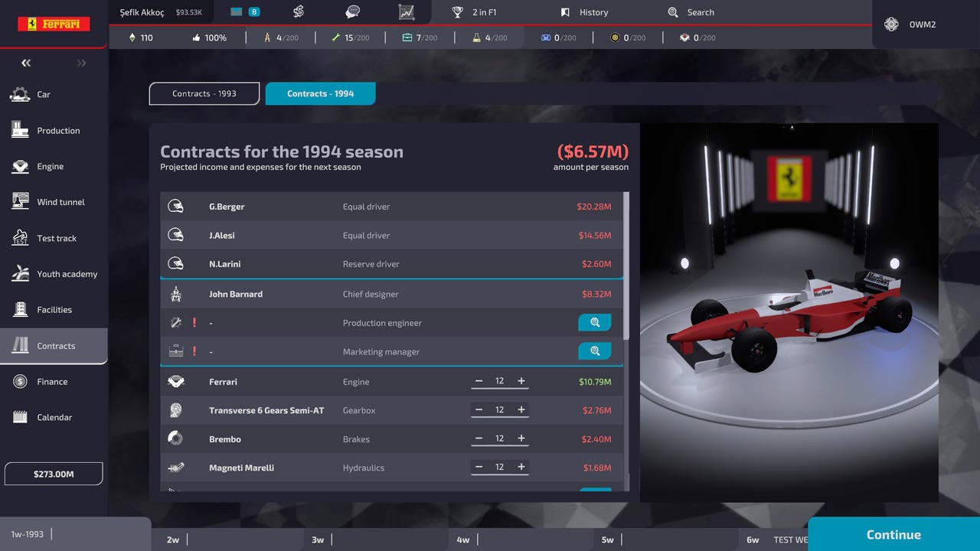Open the Search menu
This screenshot has height=551, width=980.
pos(691,12)
